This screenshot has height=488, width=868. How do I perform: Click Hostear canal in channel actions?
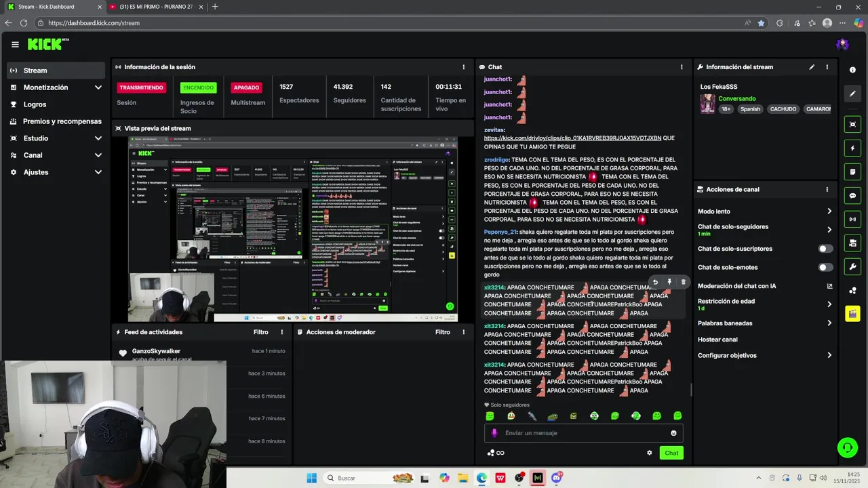[x=717, y=340]
